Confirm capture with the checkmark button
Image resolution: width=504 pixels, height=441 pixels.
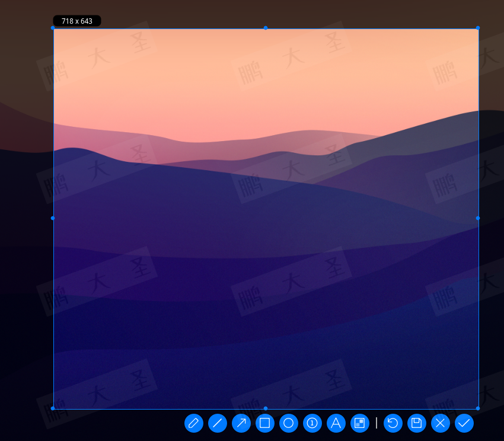(x=464, y=423)
